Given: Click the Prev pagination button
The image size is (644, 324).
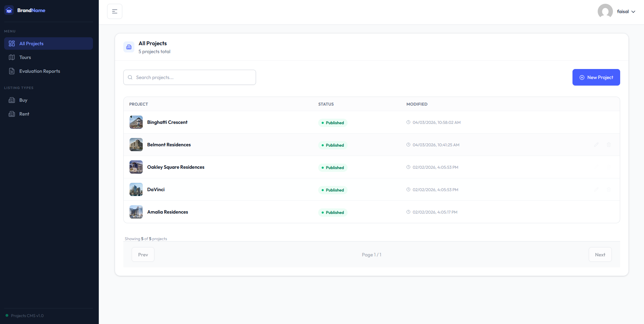Looking at the screenshot, I should 143,255.
